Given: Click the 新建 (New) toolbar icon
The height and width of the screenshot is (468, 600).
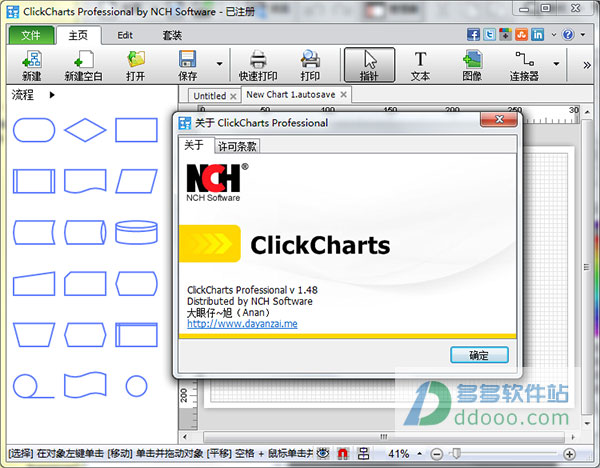Looking at the screenshot, I should [31, 65].
